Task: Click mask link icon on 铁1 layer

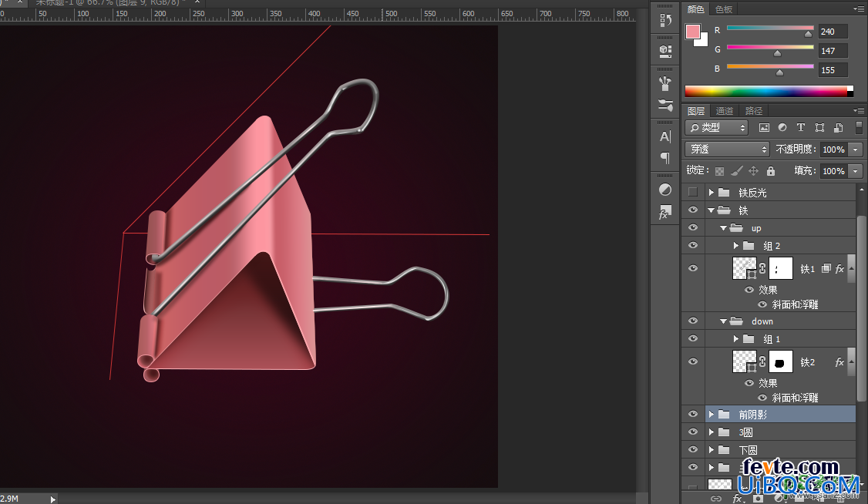Action: tap(762, 268)
